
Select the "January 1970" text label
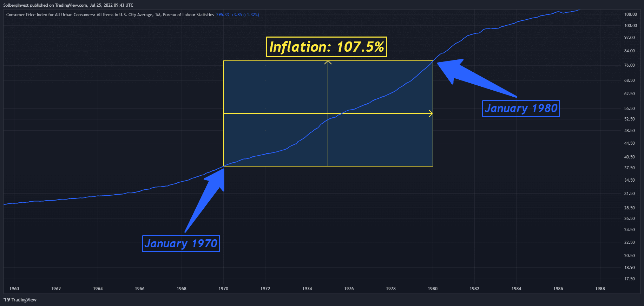tap(181, 243)
